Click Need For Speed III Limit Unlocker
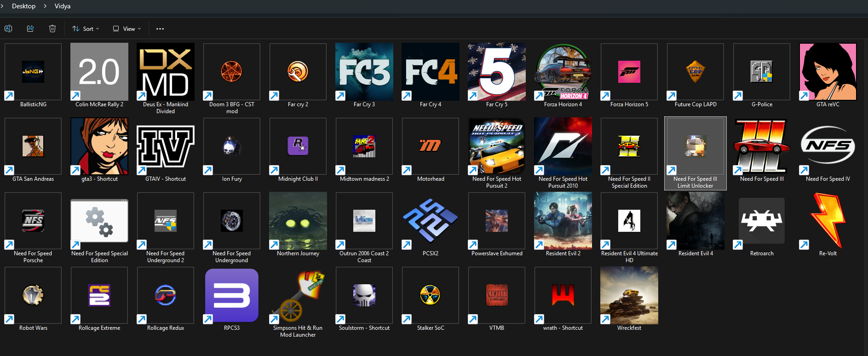 coord(696,153)
